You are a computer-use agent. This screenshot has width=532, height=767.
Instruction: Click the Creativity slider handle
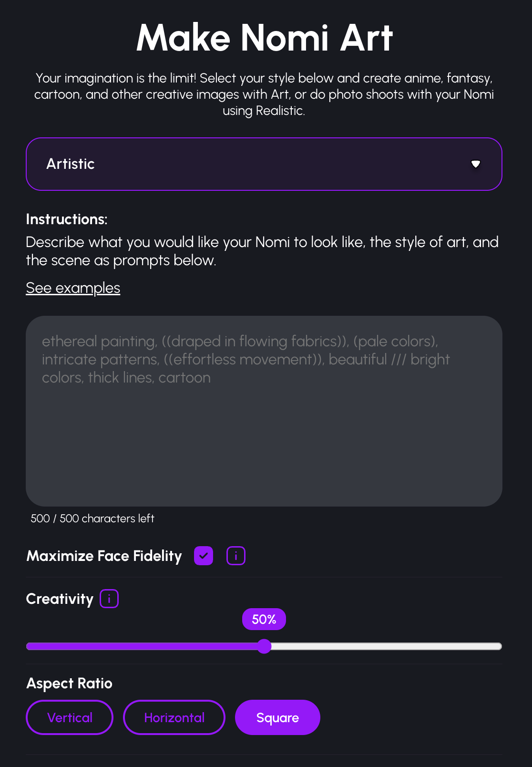[x=264, y=646]
